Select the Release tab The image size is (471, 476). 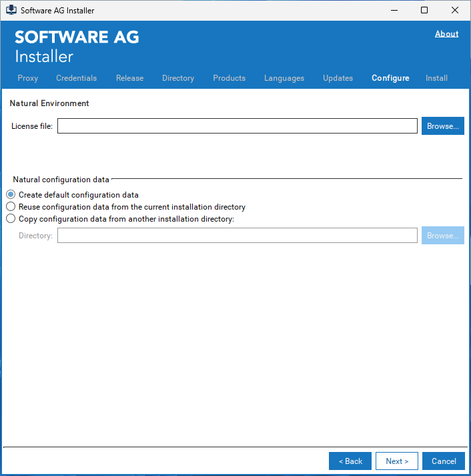point(129,78)
